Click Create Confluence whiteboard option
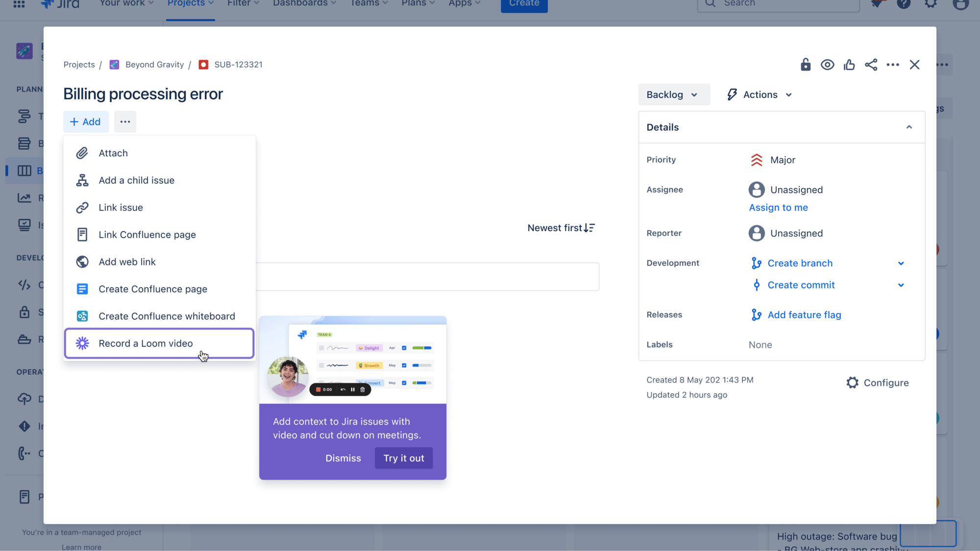The width and height of the screenshot is (980, 551). click(x=167, y=316)
